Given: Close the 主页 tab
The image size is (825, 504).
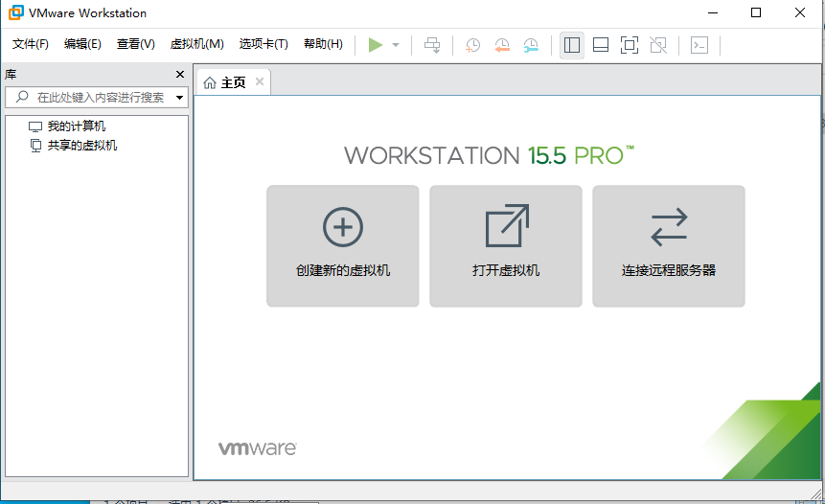Looking at the screenshot, I should [260, 81].
